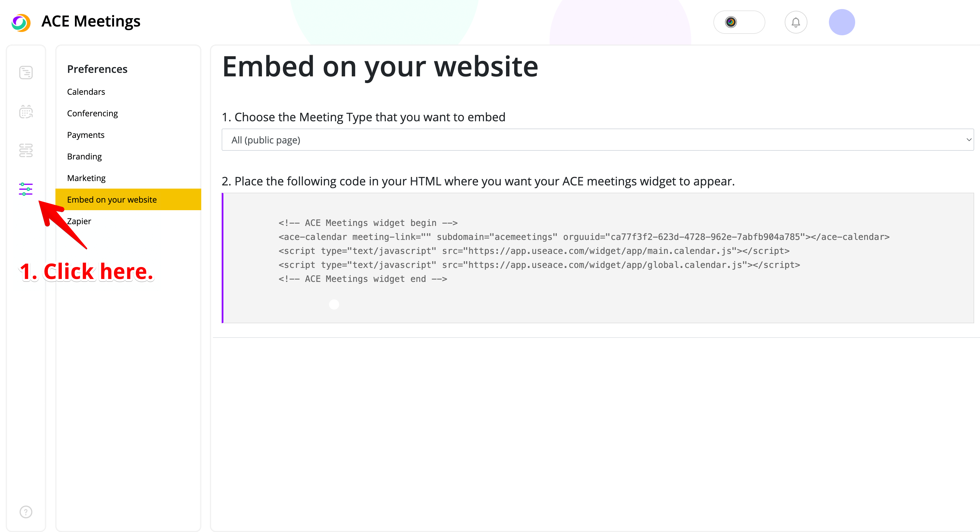Open the calendar icon in left sidebar
980x532 pixels.
pos(26,112)
